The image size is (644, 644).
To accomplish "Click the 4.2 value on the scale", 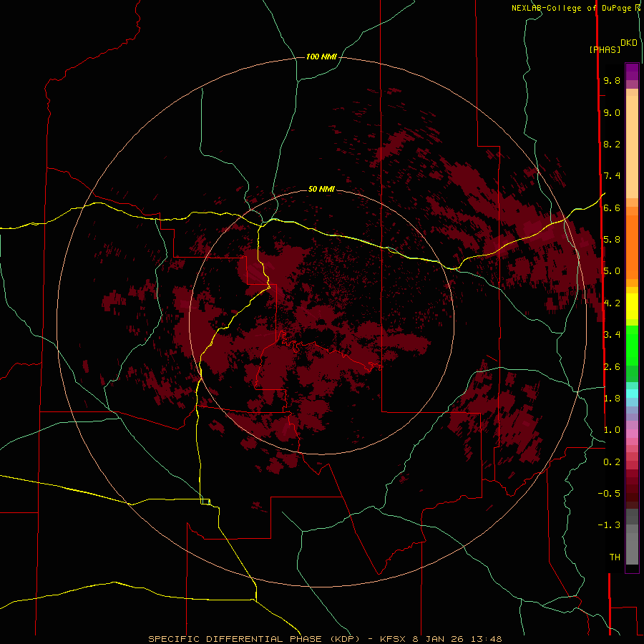I will tap(612, 303).
